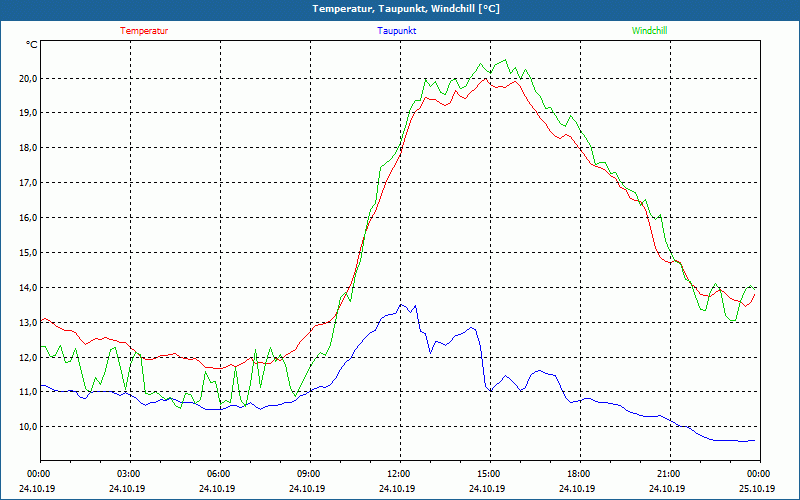
Task: Click the 12,0 y-axis value
Action: pyautogui.click(x=28, y=358)
